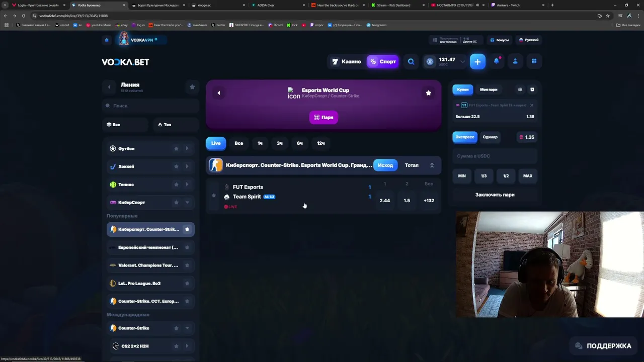The width and height of the screenshot is (644, 362).
Task: Open the ПОДДЕРЖКА support chat
Action: tap(603, 346)
